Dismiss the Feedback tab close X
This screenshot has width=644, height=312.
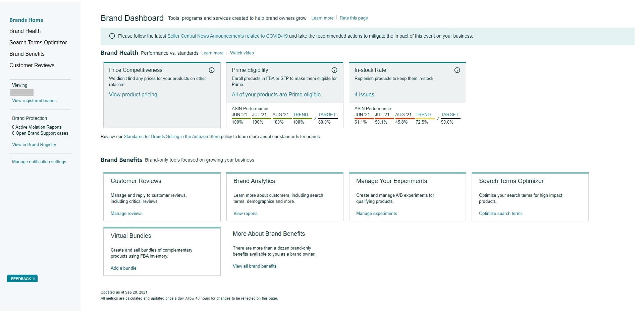34,279
